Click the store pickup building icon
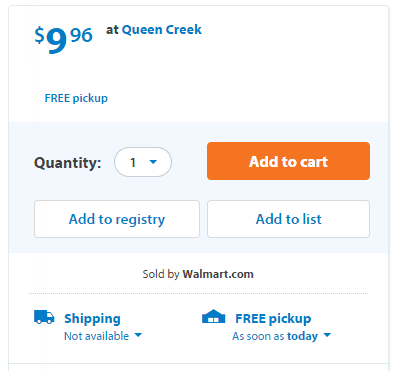This screenshot has height=371, width=399. click(x=214, y=316)
